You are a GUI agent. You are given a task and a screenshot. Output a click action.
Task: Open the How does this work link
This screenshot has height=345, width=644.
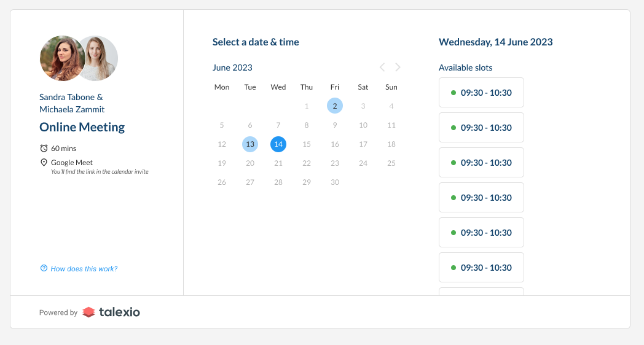(84, 269)
